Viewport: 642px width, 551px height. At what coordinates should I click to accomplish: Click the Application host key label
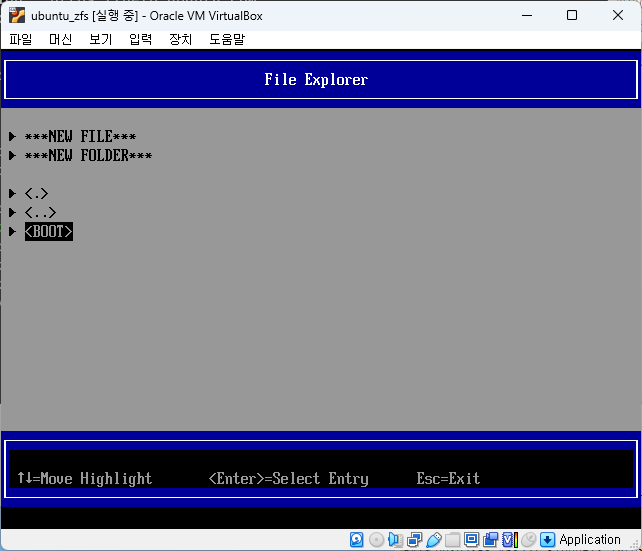click(x=589, y=540)
